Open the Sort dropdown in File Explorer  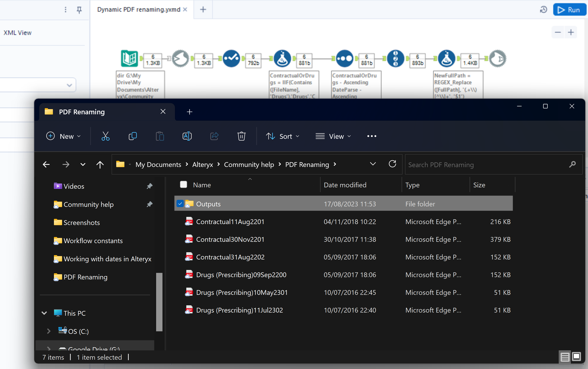pyautogui.click(x=283, y=136)
